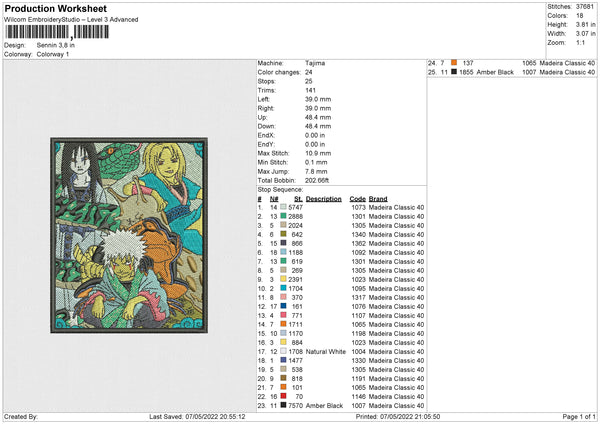This screenshot has width=600, height=424.
Task: Select the light blue swatch in row 6
Action: point(283,252)
